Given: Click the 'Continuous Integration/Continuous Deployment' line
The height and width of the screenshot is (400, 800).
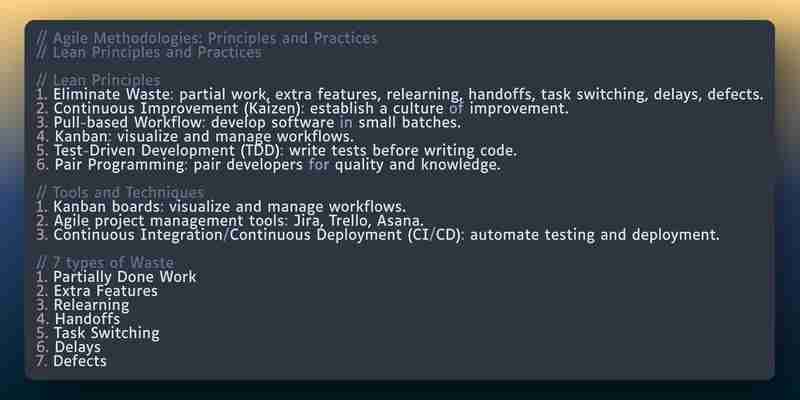Looking at the screenshot, I should [x=378, y=235].
